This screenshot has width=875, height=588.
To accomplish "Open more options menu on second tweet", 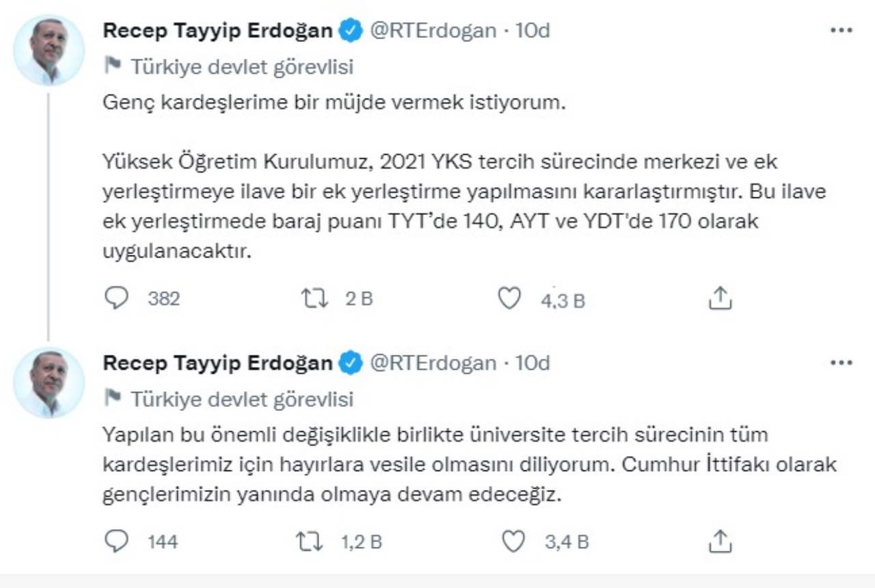I will point(841,362).
